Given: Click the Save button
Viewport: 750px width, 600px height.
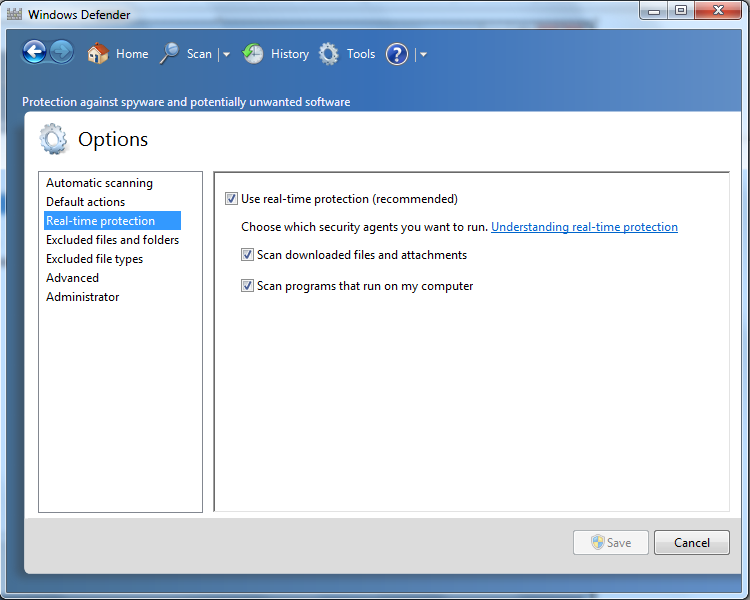Looking at the screenshot, I should [610, 542].
